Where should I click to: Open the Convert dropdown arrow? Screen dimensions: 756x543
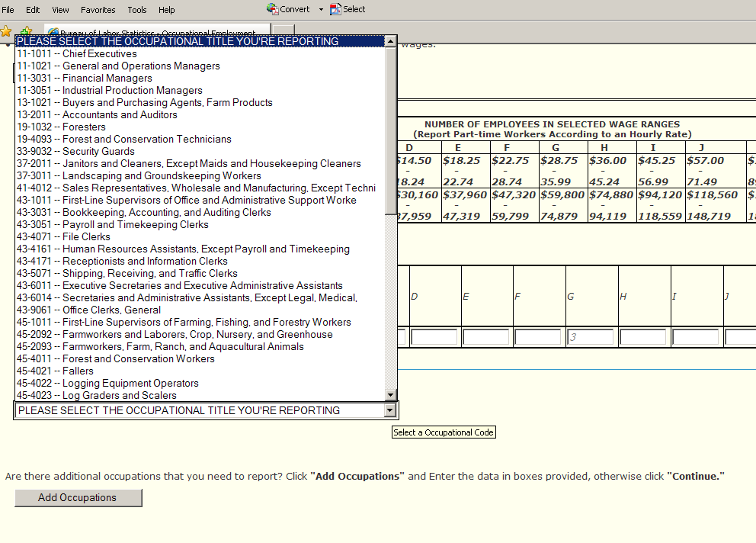[x=321, y=10]
